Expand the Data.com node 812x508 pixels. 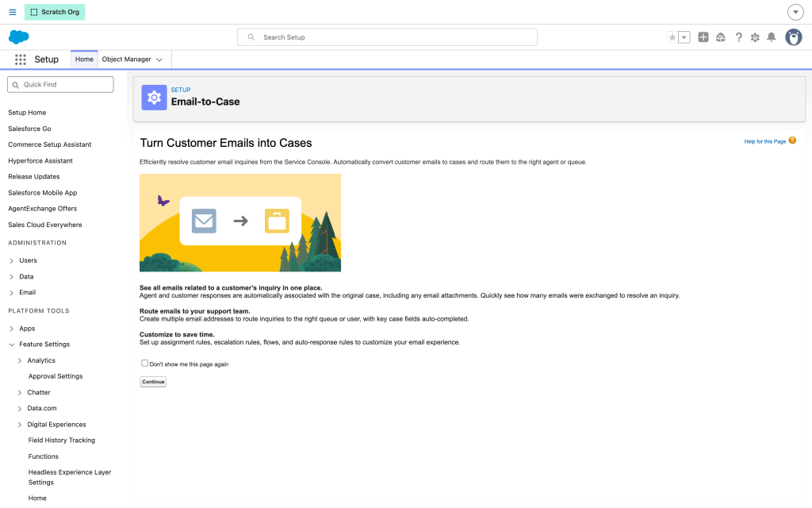(20, 409)
